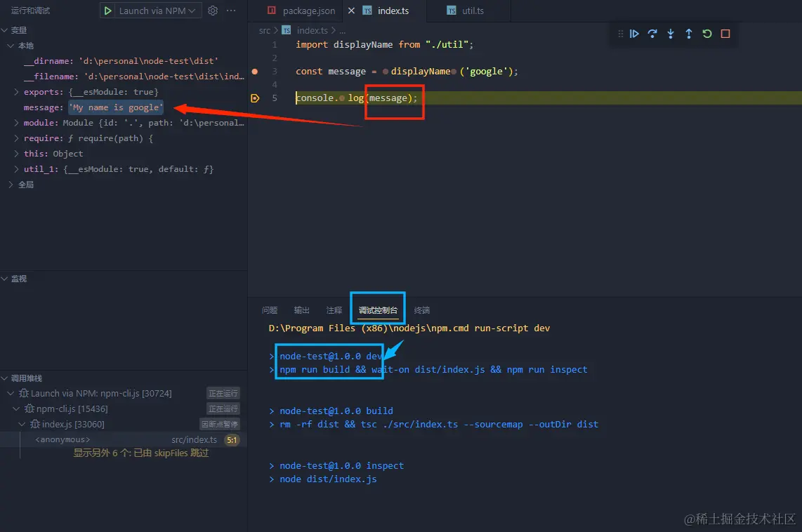
Task: Collapse the npm-cli.js [15436] process
Action: [x=16, y=409]
